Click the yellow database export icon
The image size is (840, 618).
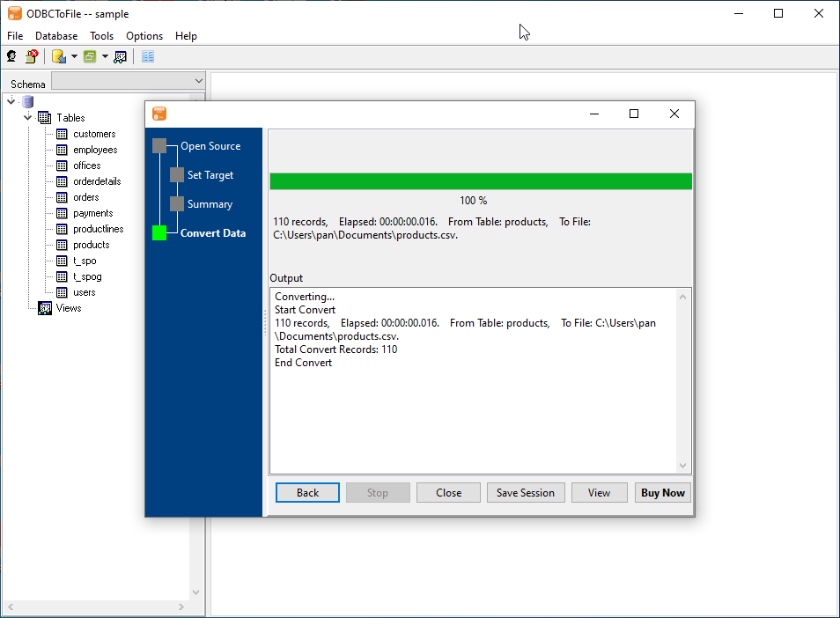[x=58, y=56]
